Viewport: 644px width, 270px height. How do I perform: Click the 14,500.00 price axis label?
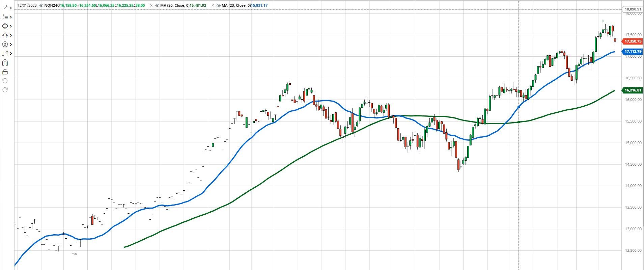(633, 164)
